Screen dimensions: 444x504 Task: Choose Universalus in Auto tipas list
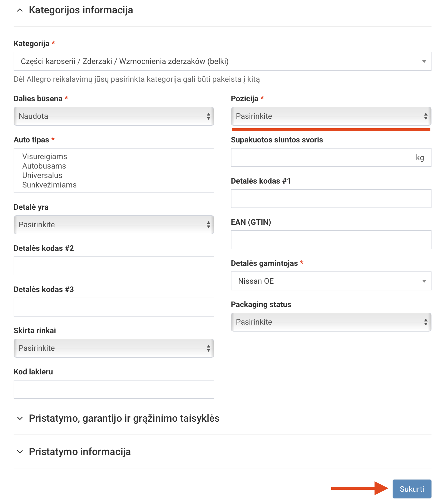coord(42,176)
